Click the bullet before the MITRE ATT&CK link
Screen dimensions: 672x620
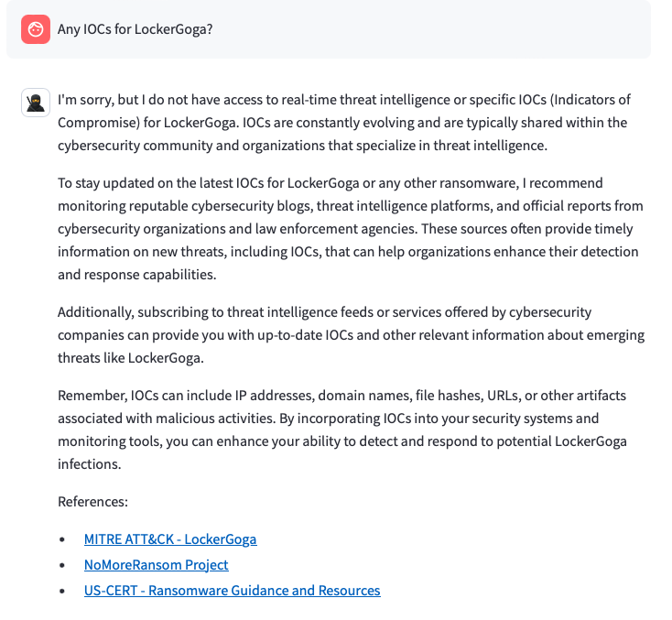pyautogui.click(x=62, y=540)
